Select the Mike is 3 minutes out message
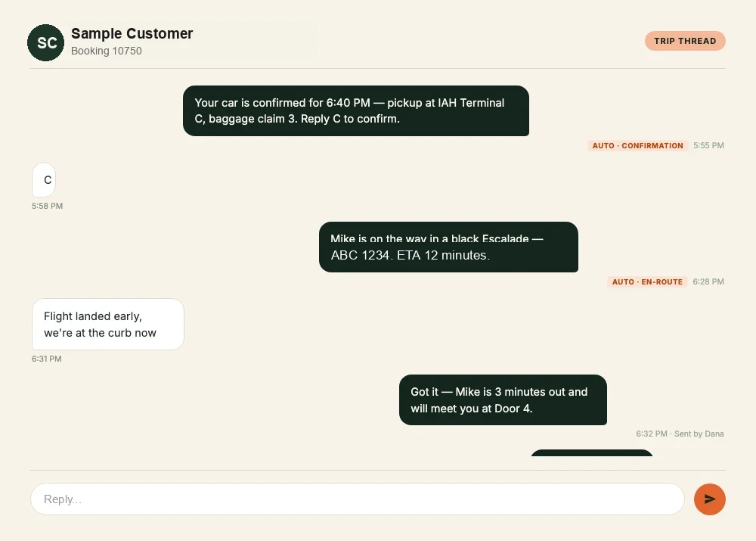Image resolution: width=756 pixels, height=541 pixels. coord(503,400)
